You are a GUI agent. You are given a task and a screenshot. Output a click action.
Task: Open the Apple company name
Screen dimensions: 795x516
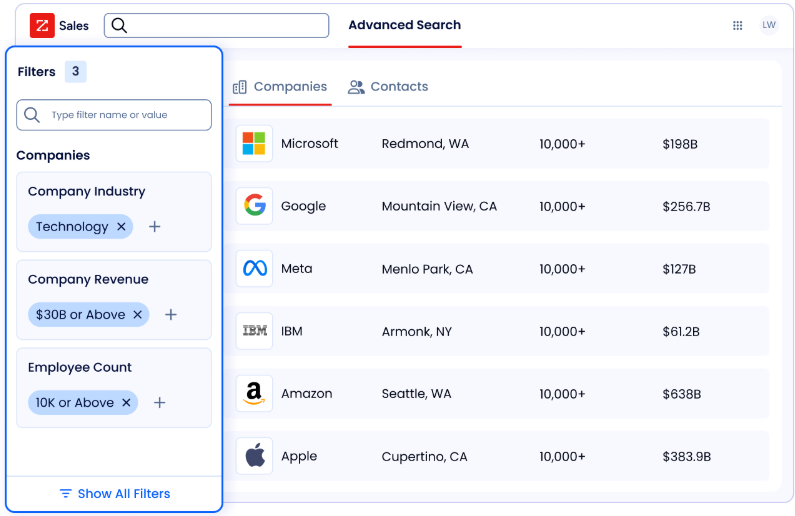point(299,457)
